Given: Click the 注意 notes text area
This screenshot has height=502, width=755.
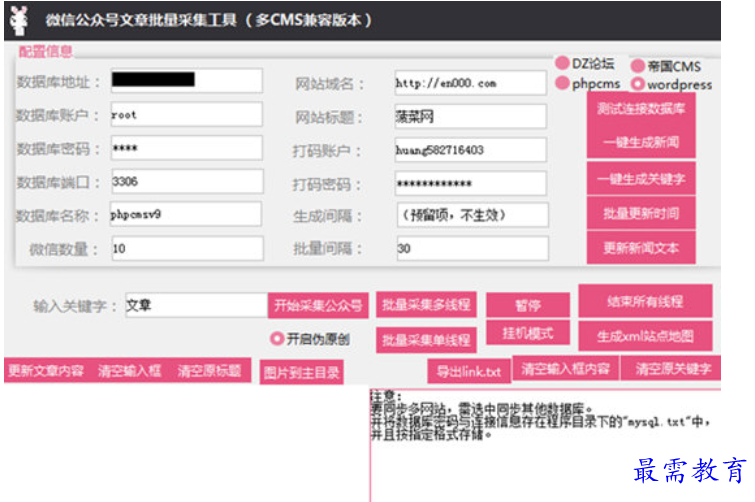Looking at the screenshot, I should [x=545, y=445].
